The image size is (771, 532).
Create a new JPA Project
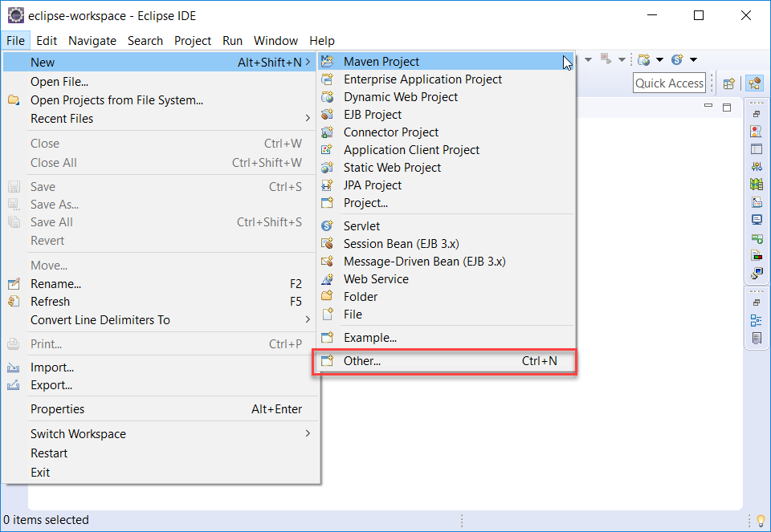(x=446, y=185)
